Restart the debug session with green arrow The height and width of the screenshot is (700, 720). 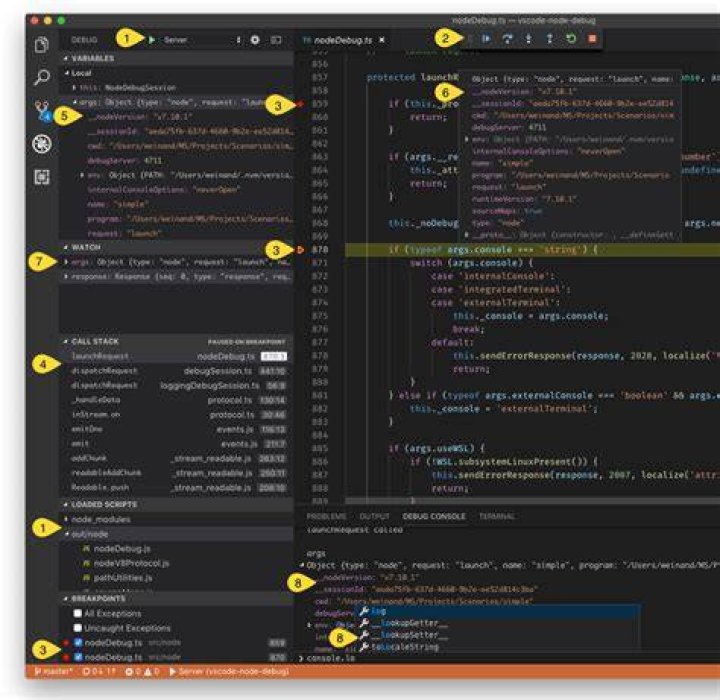coord(571,39)
